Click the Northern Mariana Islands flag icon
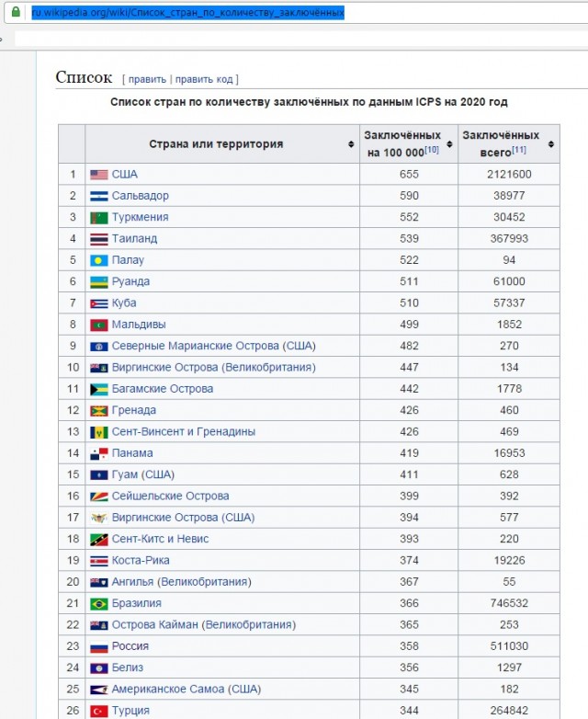 (x=99, y=347)
